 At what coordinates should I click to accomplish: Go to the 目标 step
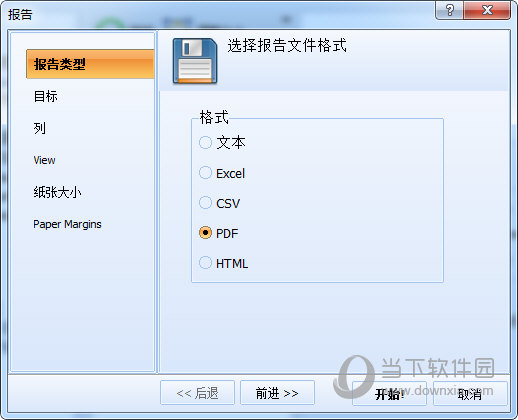[46, 96]
